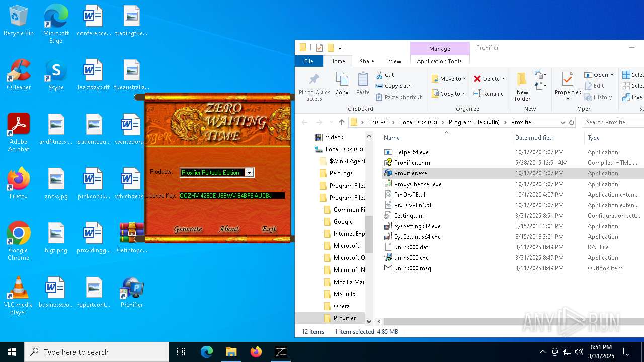Image resolution: width=644 pixels, height=362 pixels.
Task: Click Paste shortcut in ribbon
Action: [398, 97]
